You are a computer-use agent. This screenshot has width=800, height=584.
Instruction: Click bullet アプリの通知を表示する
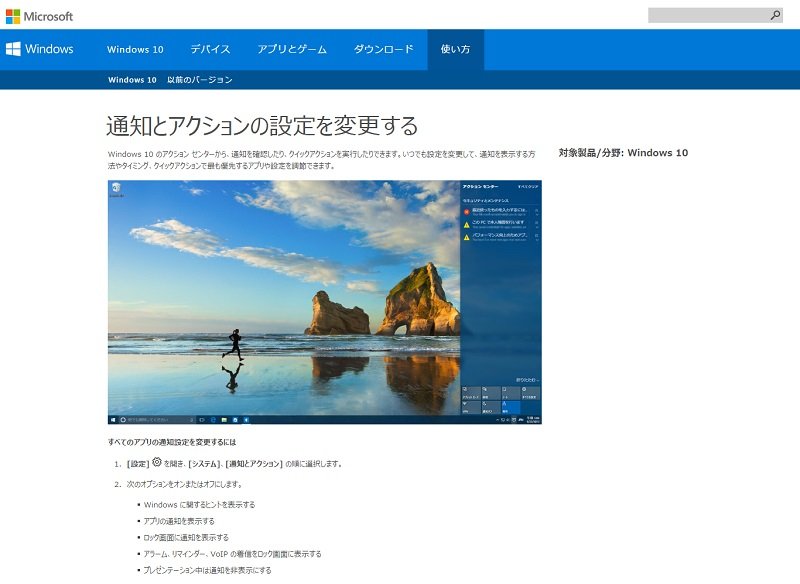(179, 521)
